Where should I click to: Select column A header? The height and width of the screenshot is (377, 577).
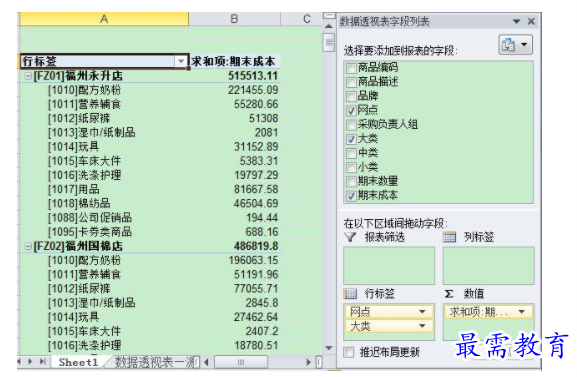coord(104,19)
